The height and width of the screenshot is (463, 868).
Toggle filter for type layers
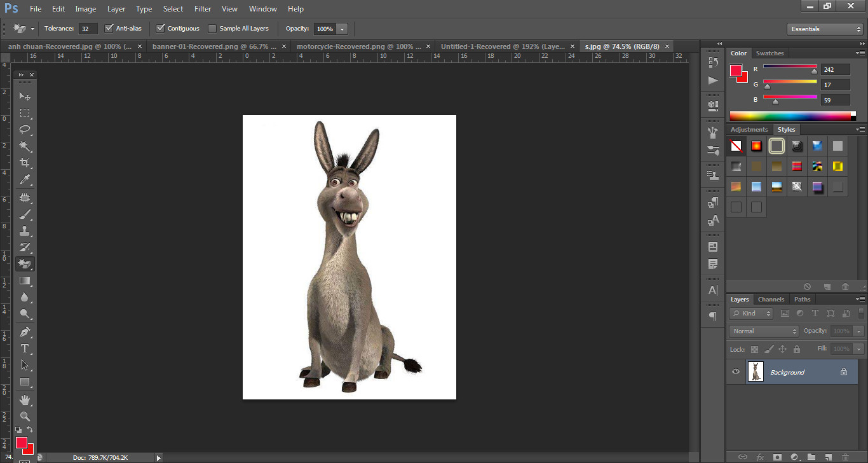click(x=815, y=314)
